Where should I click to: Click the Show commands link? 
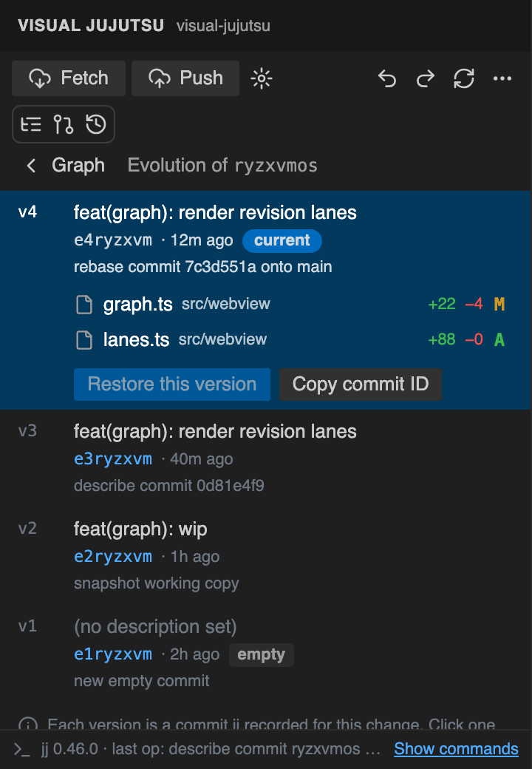tap(456, 749)
